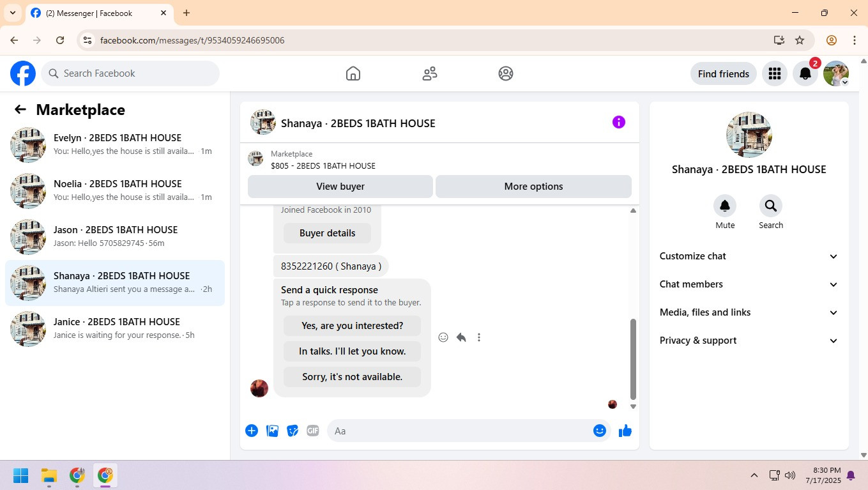Click the browser address bar URL
This screenshot has width=868, height=490.
[x=192, y=40]
